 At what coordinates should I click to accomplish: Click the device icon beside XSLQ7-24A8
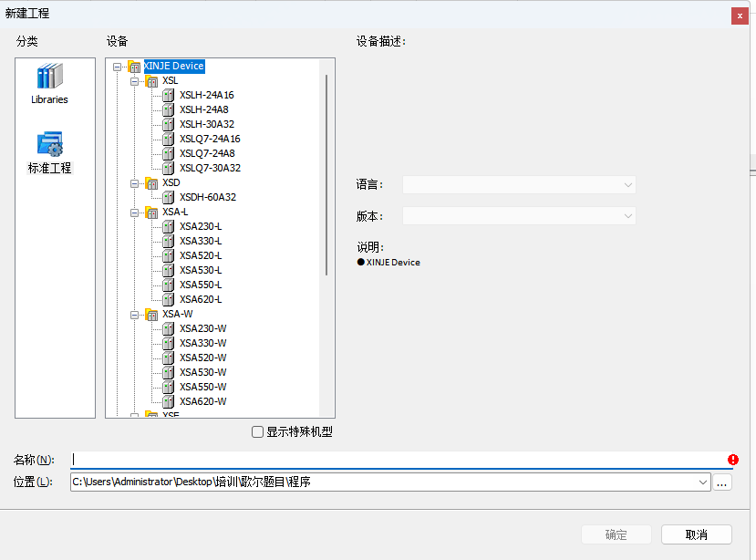(x=169, y=154)
